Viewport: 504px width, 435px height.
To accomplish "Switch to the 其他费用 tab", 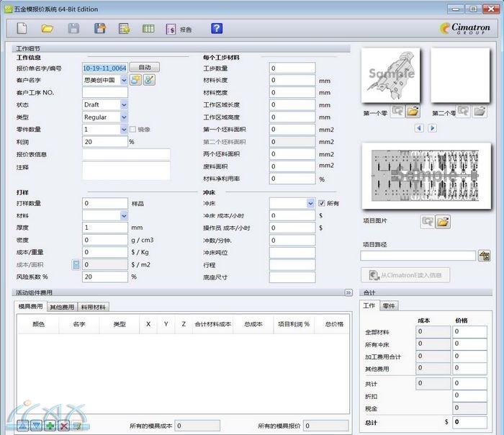I will point(62,307).
